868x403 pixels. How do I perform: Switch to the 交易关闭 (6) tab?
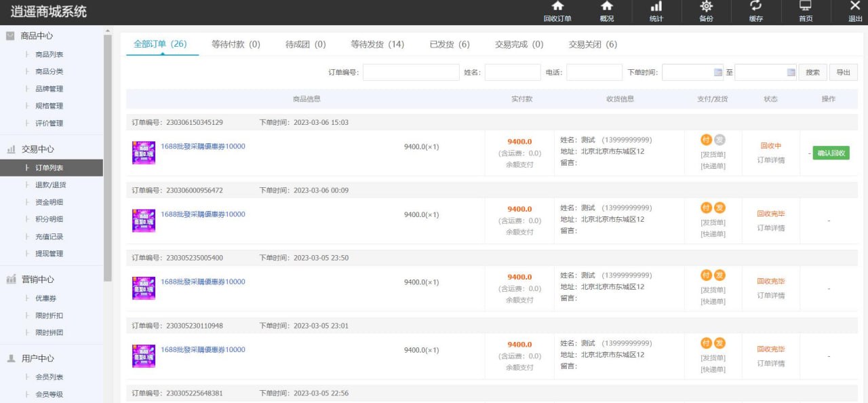point(593,45)
